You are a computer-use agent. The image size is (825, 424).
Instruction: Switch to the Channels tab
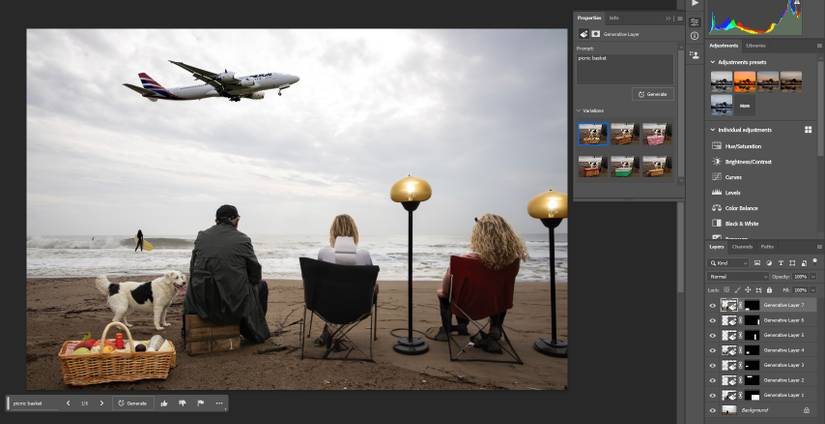742,247
